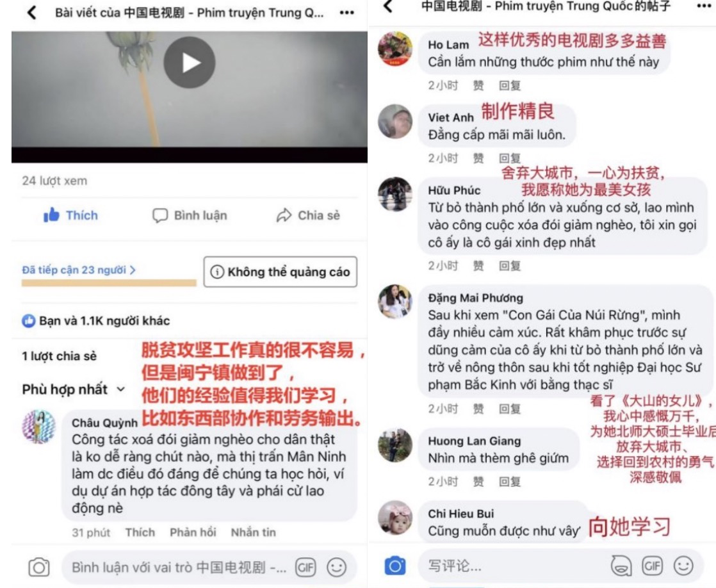Image resolution: width=716 pixels, height=588 pixels.
Task: Tap the Thích thumbs-up icon
Action: click(x=52, y=215)
